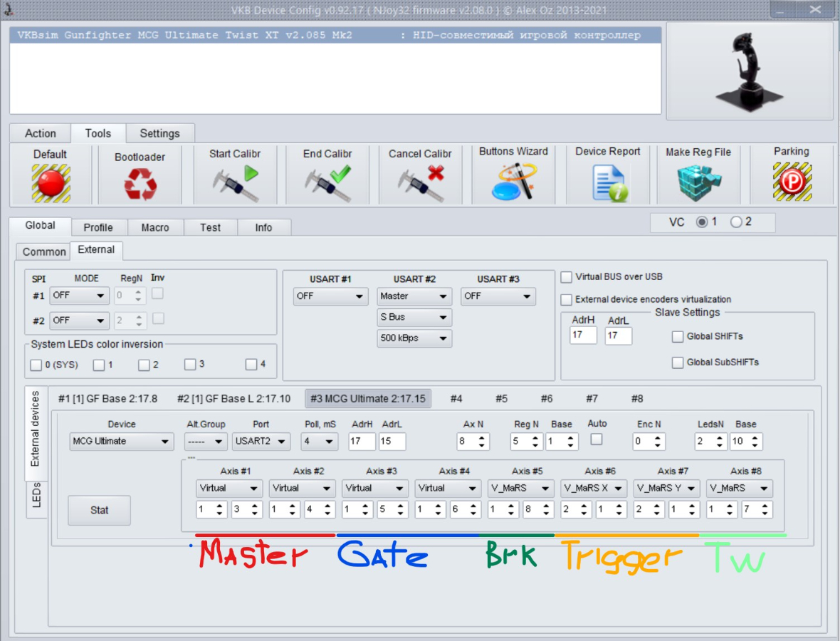Toggle LED color inversion checkbox 4
The image size is (840, 641).
251,365
